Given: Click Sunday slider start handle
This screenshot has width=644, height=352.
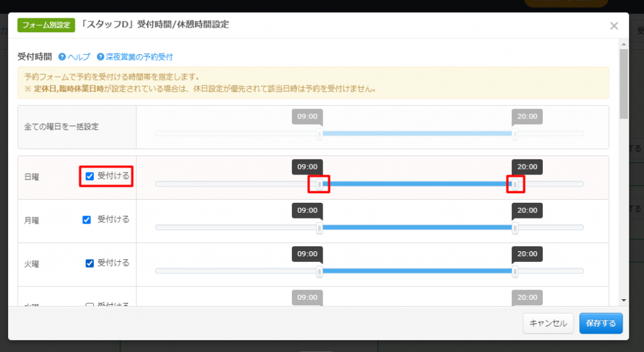Looking at the screenshot, I should click(319, 185).
